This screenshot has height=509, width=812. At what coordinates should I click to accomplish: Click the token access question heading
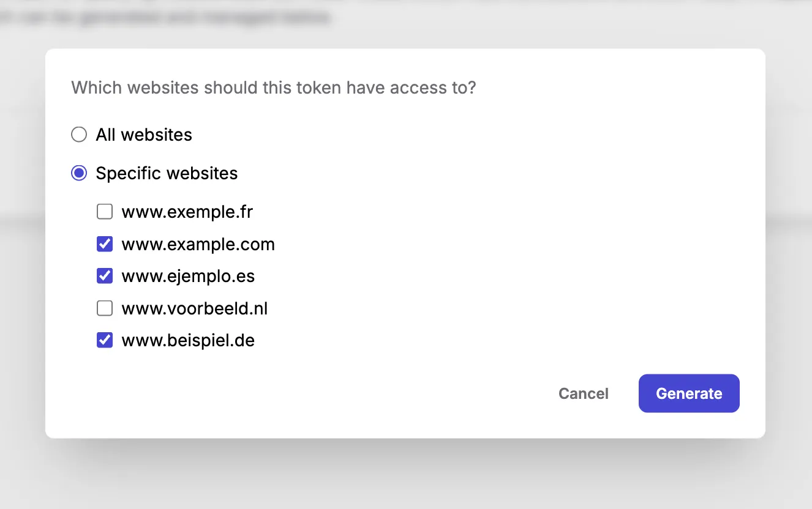(274, 87)
